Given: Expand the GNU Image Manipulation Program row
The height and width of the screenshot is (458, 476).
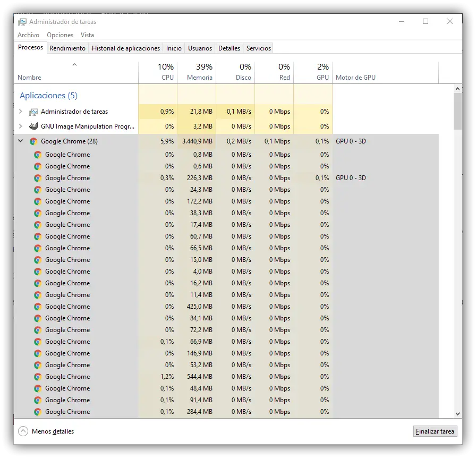Looking at the screenshot, I should pyautogui.click(x=21, y=126).
